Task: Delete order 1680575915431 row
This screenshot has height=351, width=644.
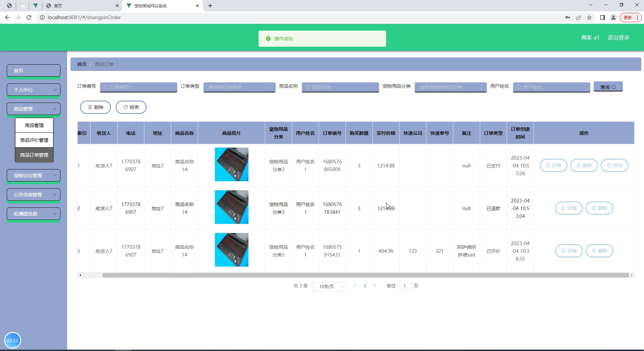Action: 599,251
